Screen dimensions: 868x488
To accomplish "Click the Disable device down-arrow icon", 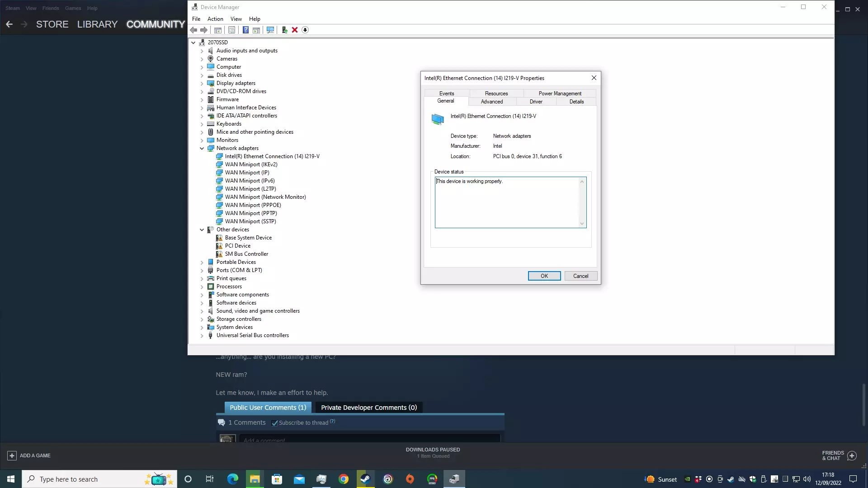I will (x=305, y=30).
